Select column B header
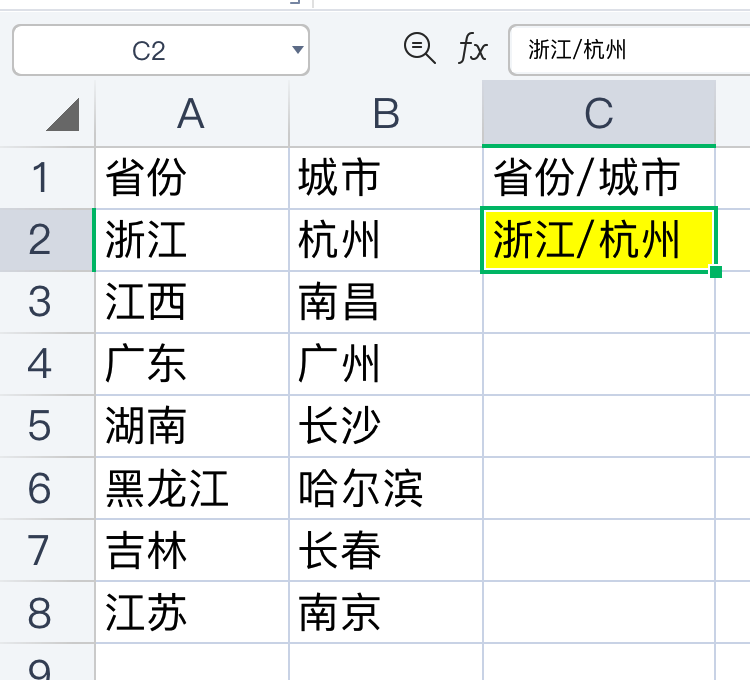Screen dimensions: 750x680 point(386,114)
